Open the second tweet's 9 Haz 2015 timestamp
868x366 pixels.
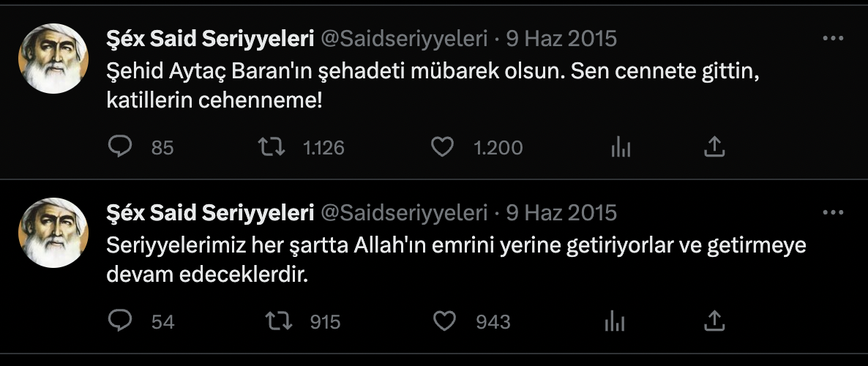[x=561, y=212]
